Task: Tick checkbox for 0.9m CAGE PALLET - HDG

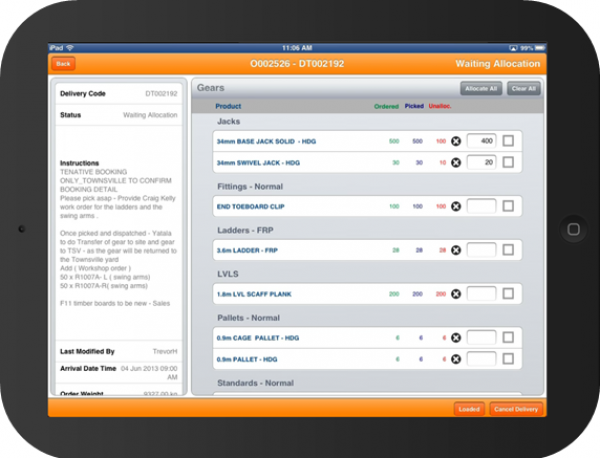Action: 508,337
